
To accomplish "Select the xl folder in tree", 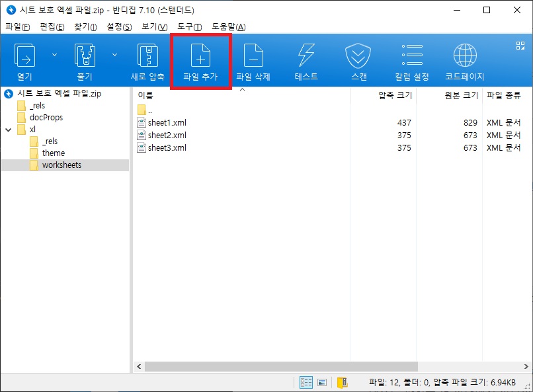I will click(x=32, y=130).
